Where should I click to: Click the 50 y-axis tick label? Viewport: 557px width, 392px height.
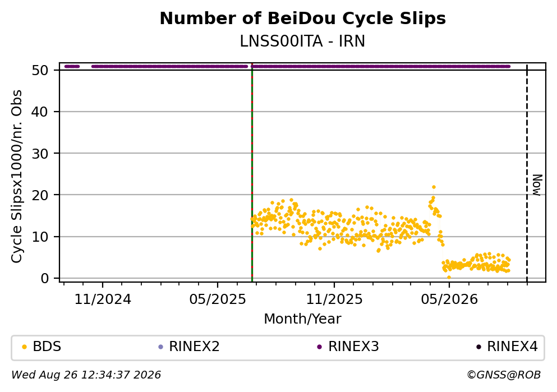click(x=40, y=70)
